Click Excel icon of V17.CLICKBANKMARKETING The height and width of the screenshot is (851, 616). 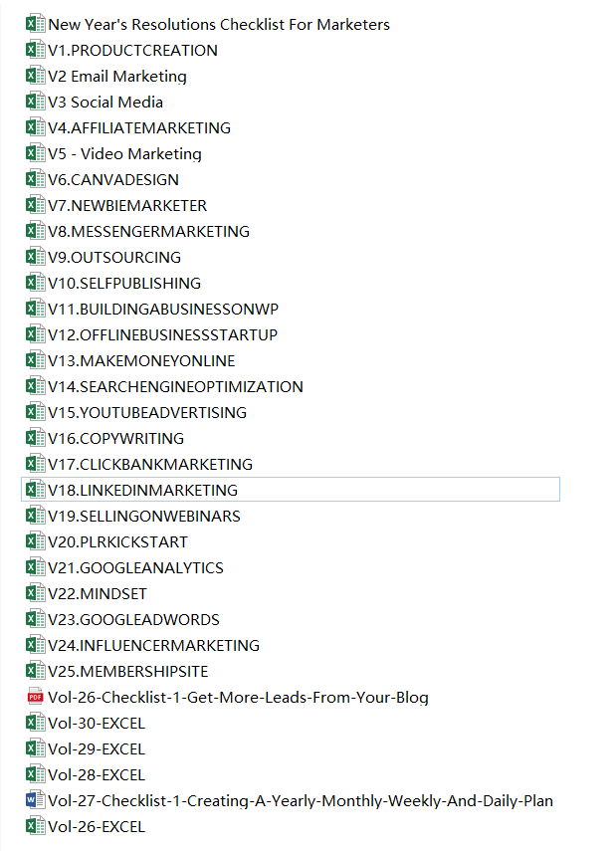(35, 464)
